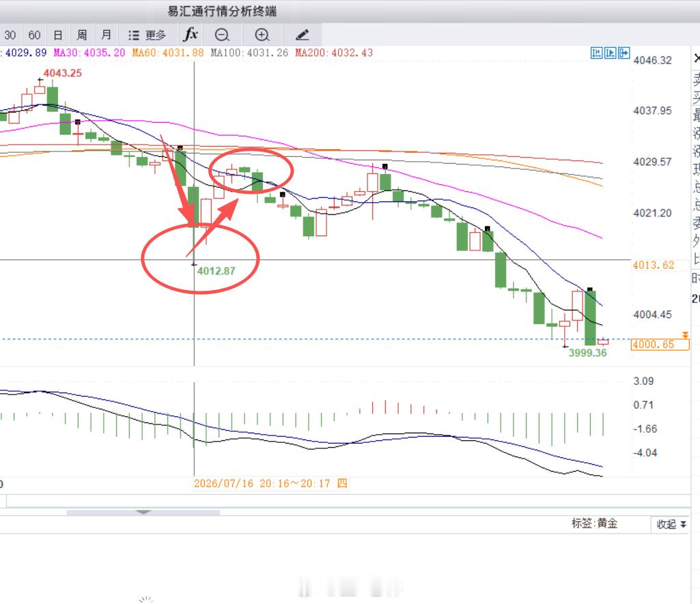Image resolution: width=700 pixels, height=604 pixels.
Task: Open the 更多 more periods list
Action: pos(147,35)
